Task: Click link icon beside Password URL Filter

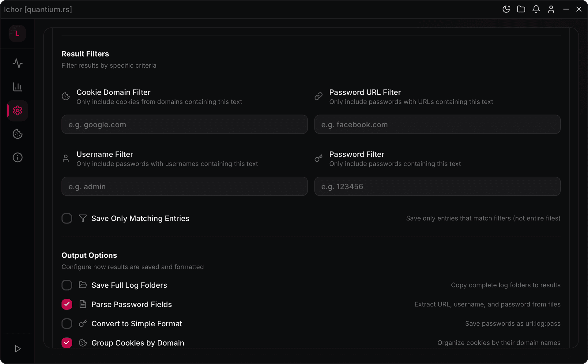Action: (x=318, y=96)
